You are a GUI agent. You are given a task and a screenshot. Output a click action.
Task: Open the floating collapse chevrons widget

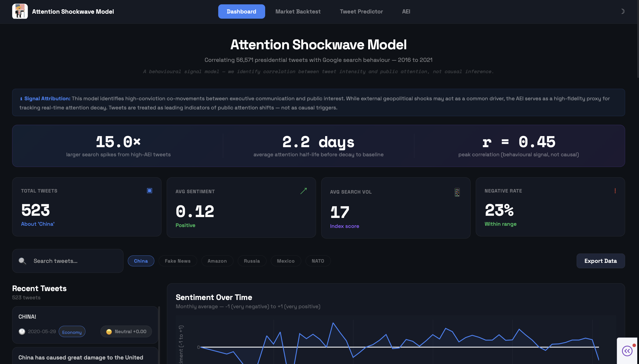click(627, 351)
